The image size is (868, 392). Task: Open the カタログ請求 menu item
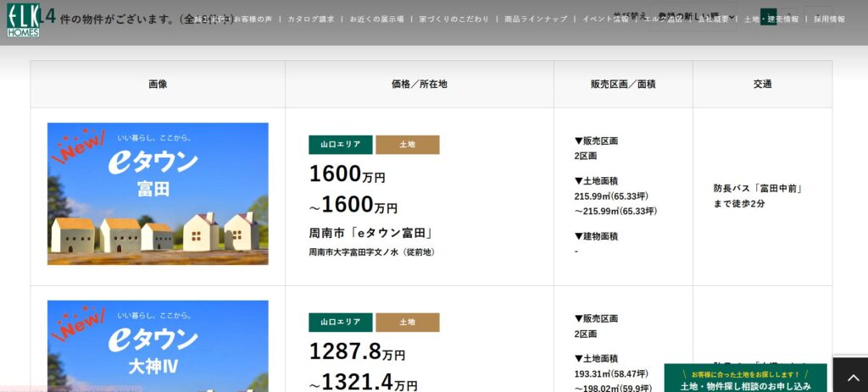310,19
